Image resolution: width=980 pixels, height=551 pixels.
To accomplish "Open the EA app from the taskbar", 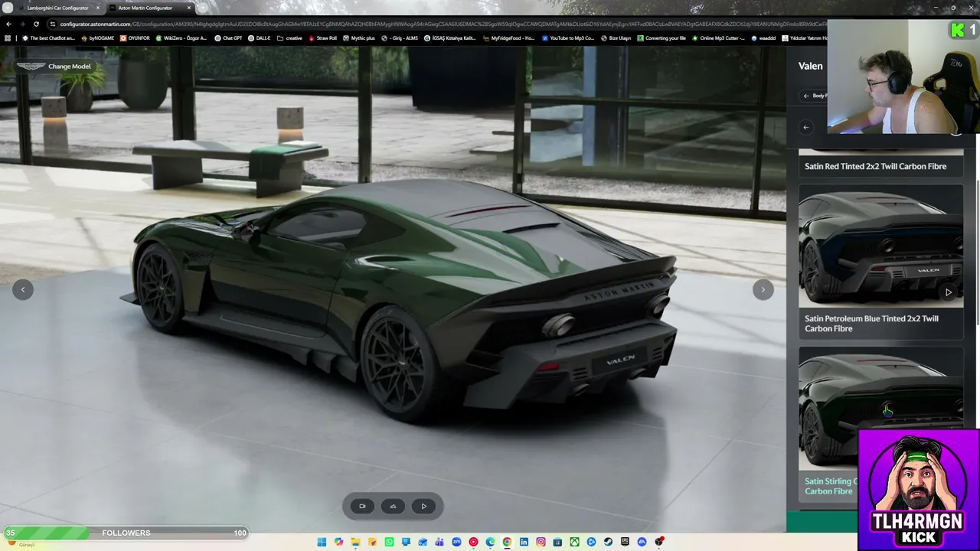I will tap(642, 542).
